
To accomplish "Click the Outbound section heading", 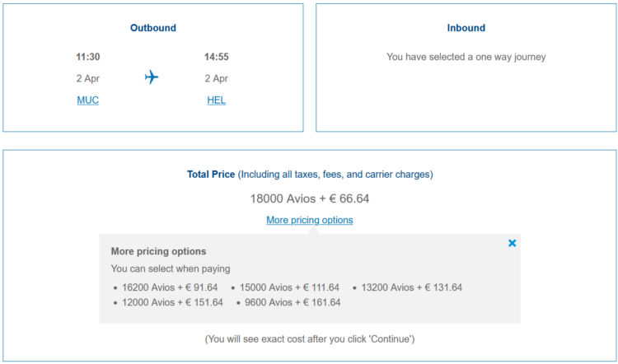I will (x=153, y=28).
